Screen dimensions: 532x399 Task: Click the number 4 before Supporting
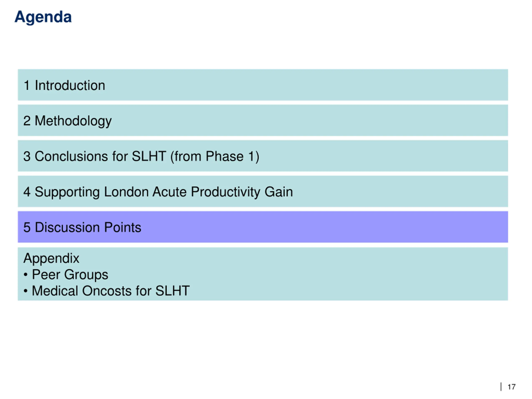(x=27, y=192)
